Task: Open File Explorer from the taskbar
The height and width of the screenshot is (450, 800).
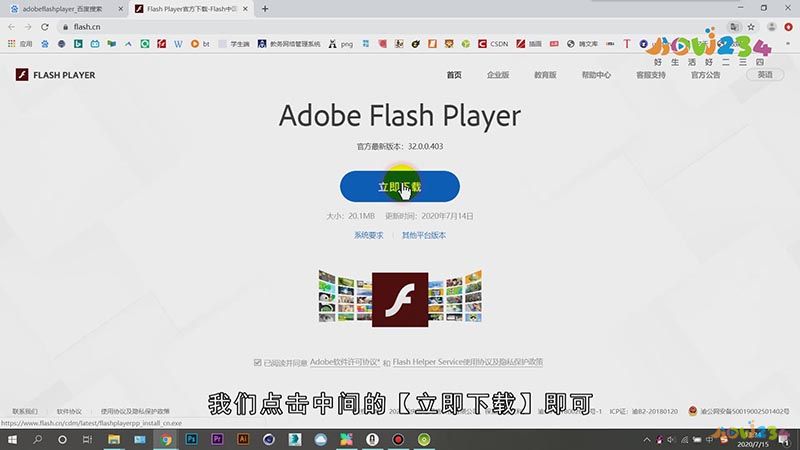Action: click(x=114, y=439)
